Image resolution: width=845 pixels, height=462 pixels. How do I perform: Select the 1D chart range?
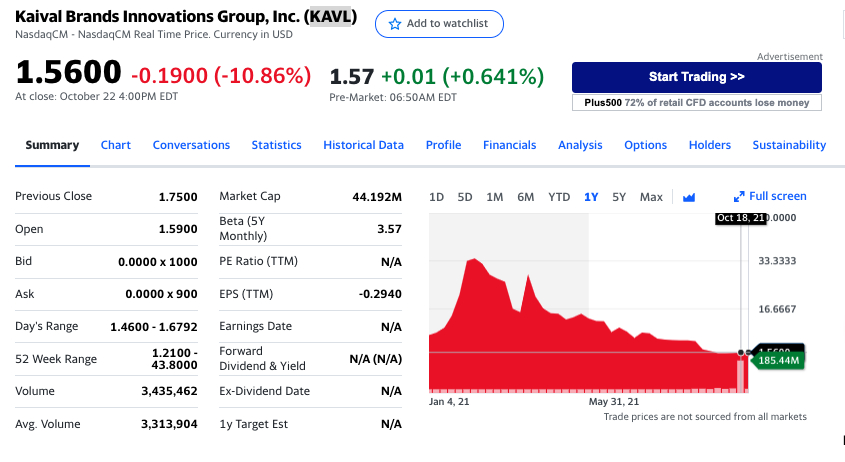pyautogui.click(x=436, y=197)
